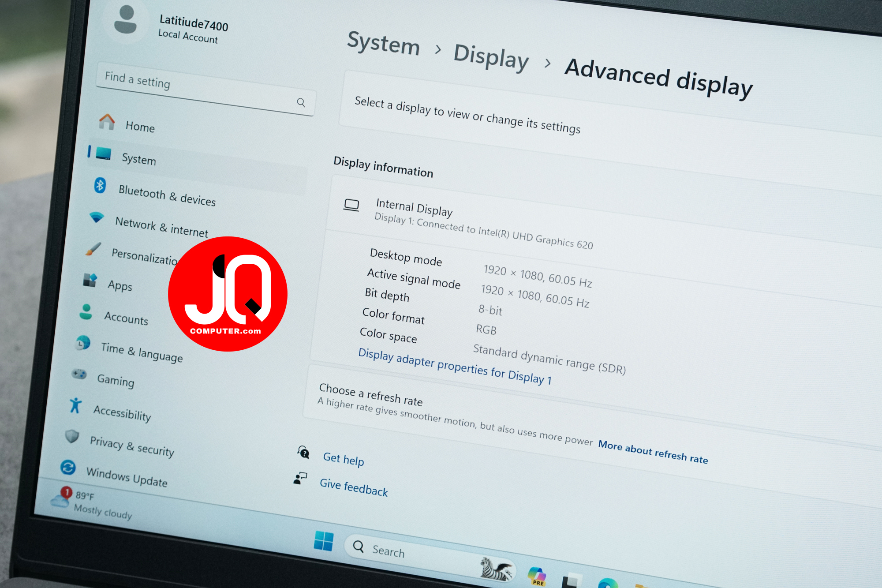Click the Accessibility figure icon
Viewport: 882px width, 588px height.
75,405
